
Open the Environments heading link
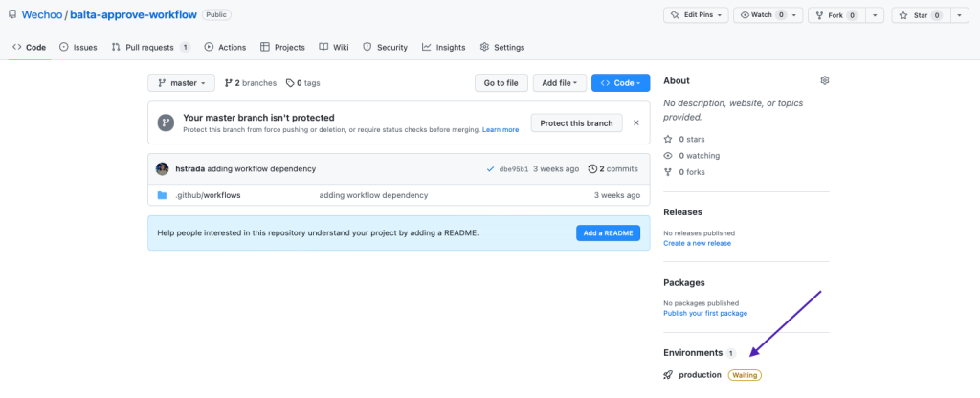[x=693, y=353]
